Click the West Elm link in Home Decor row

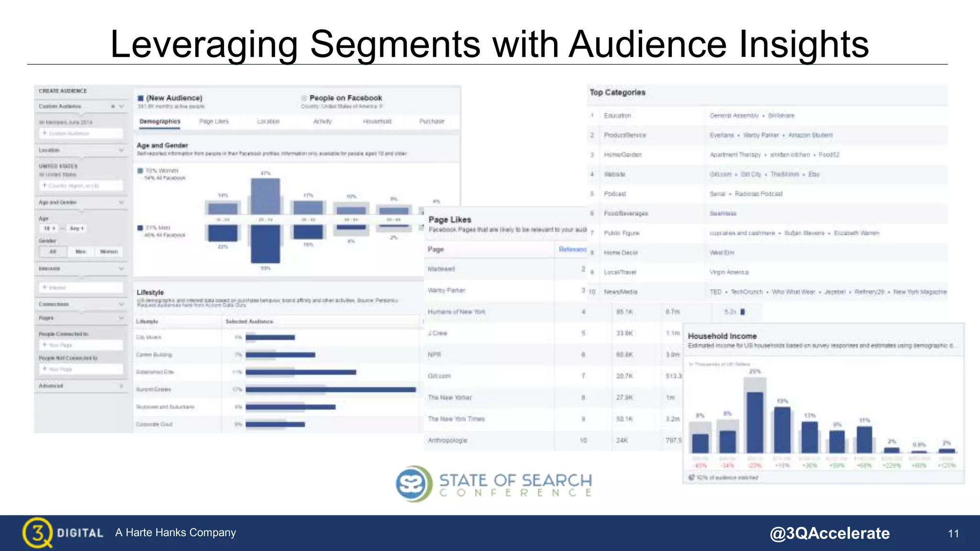[722, 253]
